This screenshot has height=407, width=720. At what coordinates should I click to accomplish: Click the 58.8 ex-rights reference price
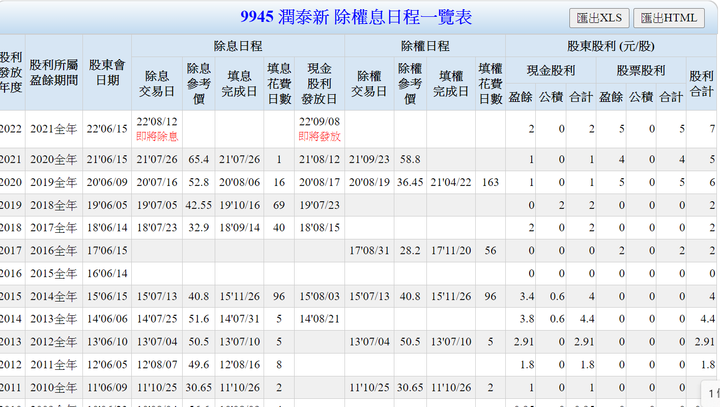pos(410,159)
